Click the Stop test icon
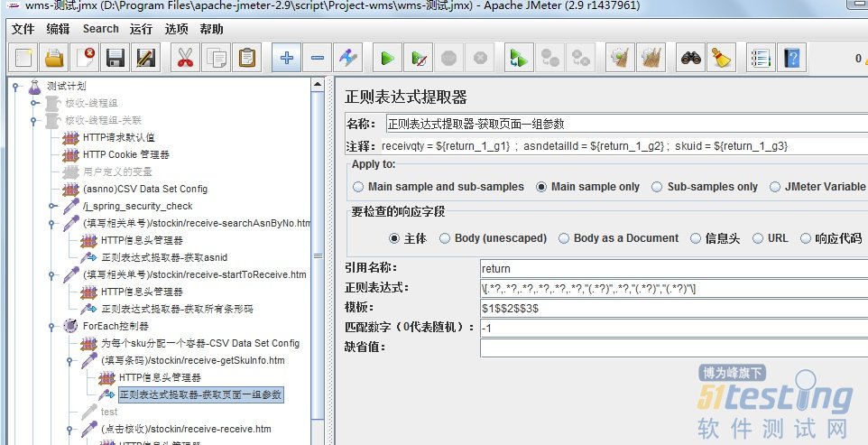 (x=449, y=58)
